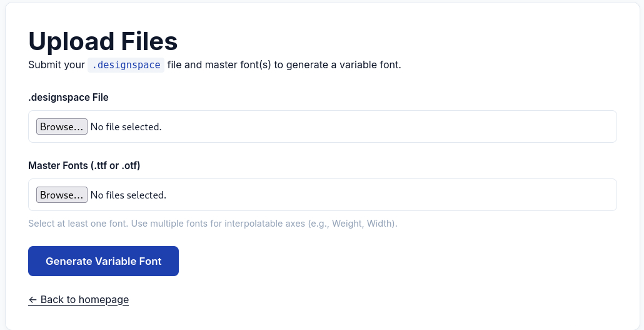Follow the Back to homepage link
This screenshot has height=330, width=644.
point(84,299)
